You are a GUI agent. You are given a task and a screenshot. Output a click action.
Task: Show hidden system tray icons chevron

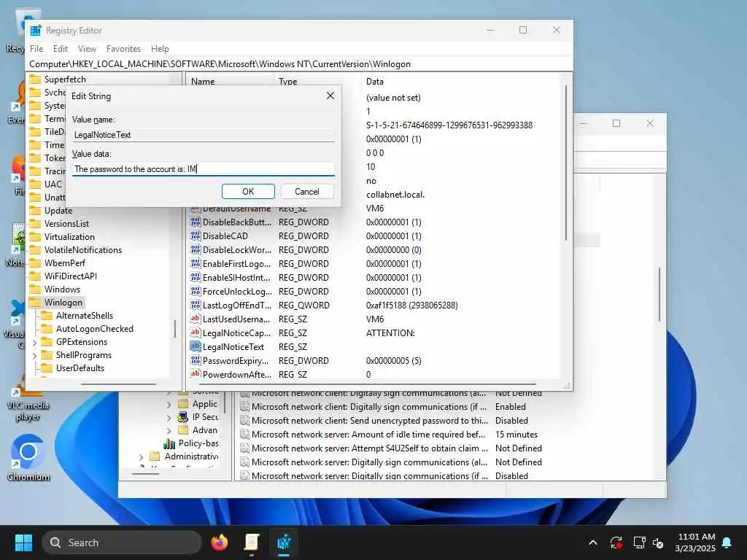click(593, 542)
